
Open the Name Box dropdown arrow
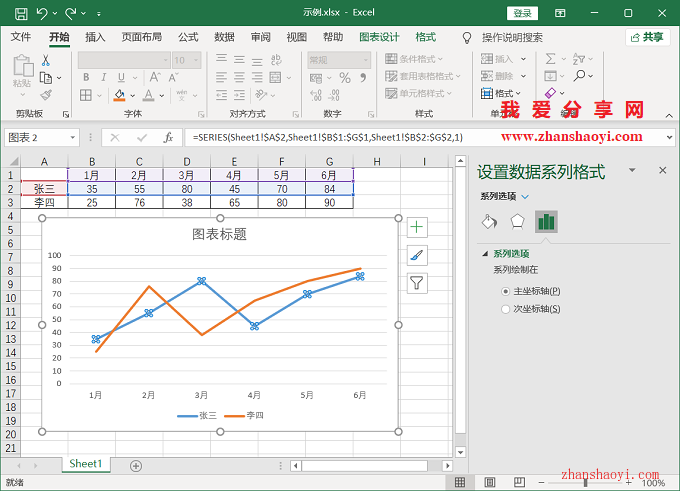(73, 138)
